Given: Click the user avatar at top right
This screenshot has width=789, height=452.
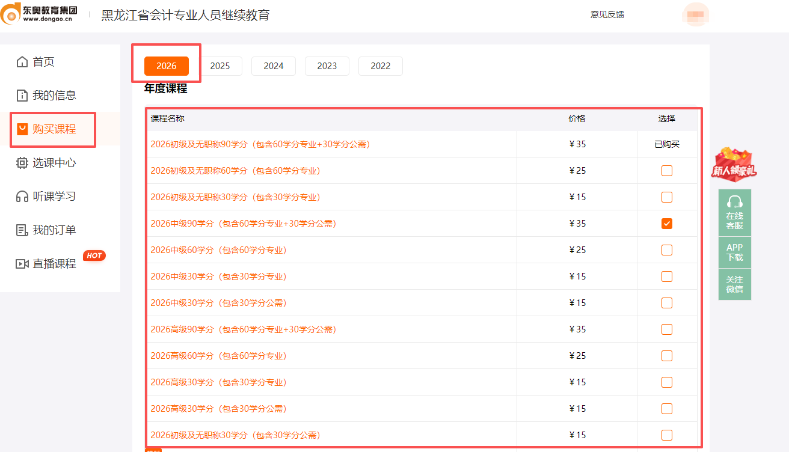Looking at the screenshot, I should (x=695, y=14).
